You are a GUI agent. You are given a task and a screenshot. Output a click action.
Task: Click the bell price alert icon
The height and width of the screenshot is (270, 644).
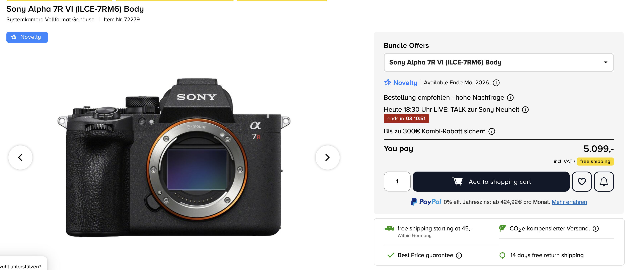(x=604, y=181)
